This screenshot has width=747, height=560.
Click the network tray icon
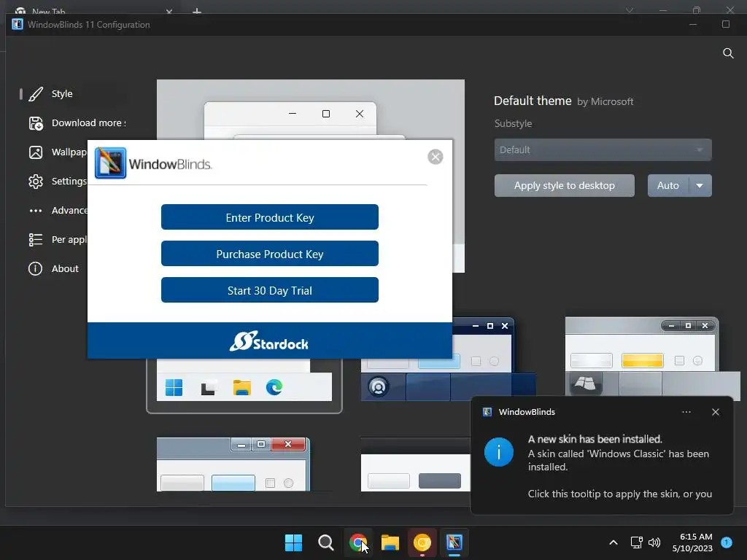click(x=636, y=542)
